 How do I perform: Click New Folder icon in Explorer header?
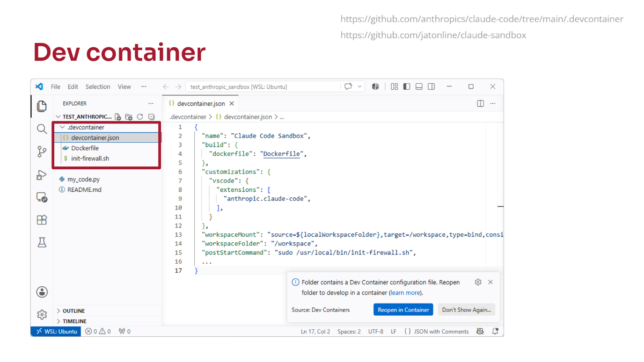pyautogui.click(x=129, y=117)
